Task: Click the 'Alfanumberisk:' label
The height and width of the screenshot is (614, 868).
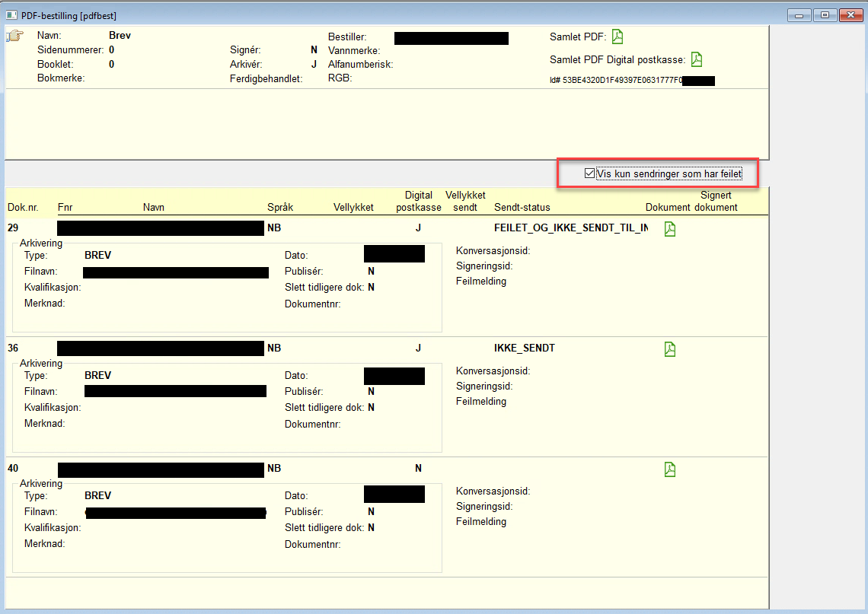Action: coord(360,64)
